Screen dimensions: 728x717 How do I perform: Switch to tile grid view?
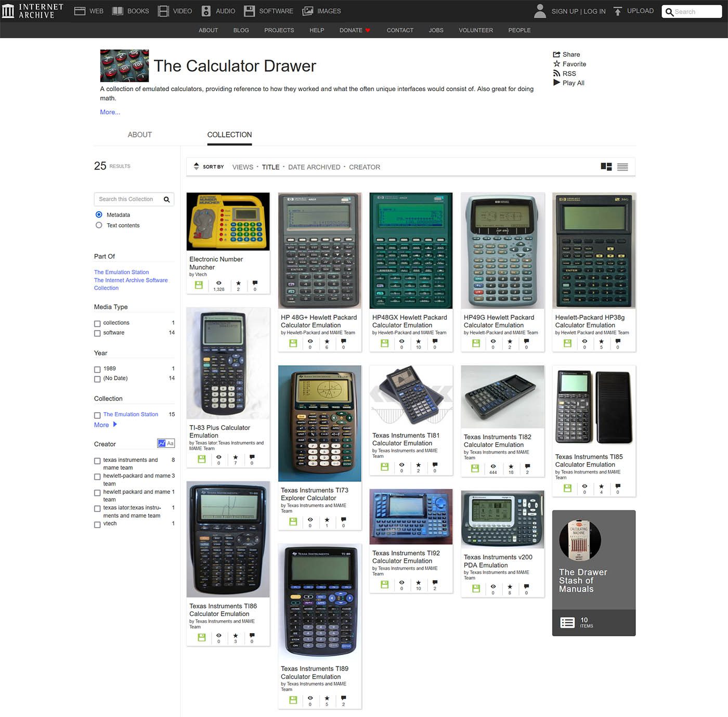tap(606, 167)
